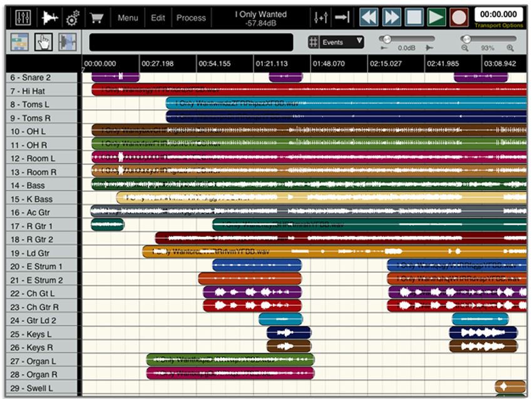Click the stop transport button
Viewport: 532px width, 399px height.
[414, 17]
